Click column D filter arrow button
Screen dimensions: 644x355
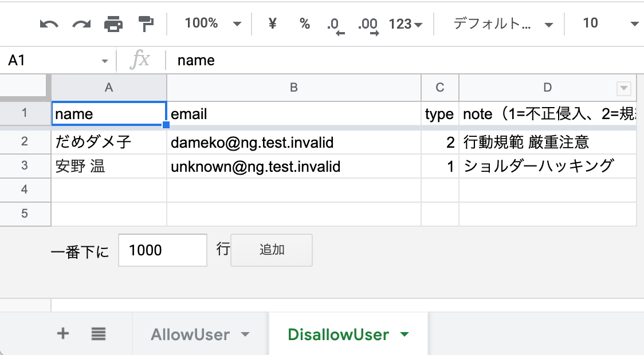(623, 88)
